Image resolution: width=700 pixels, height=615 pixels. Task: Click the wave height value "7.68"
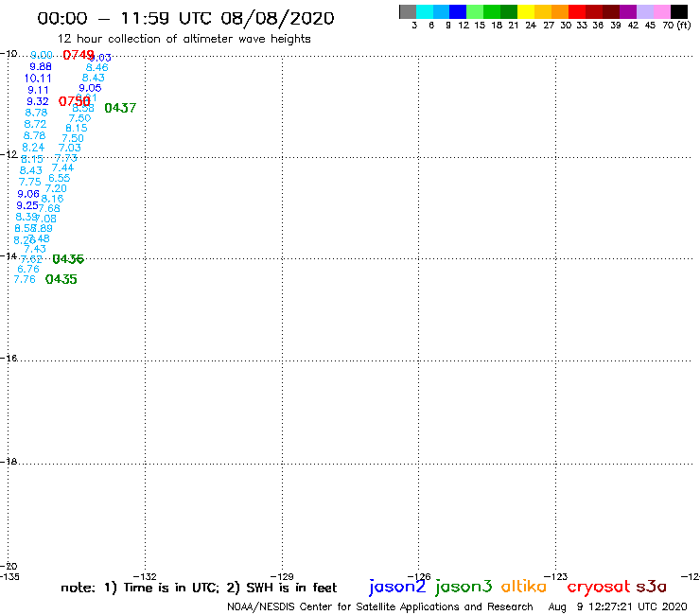pos(49,208)
